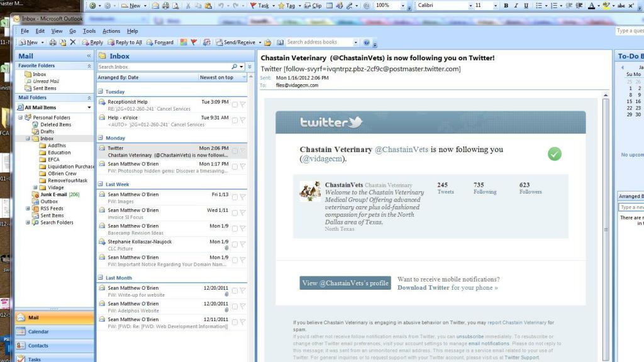Click the Send/Receive button

(236, 42)
